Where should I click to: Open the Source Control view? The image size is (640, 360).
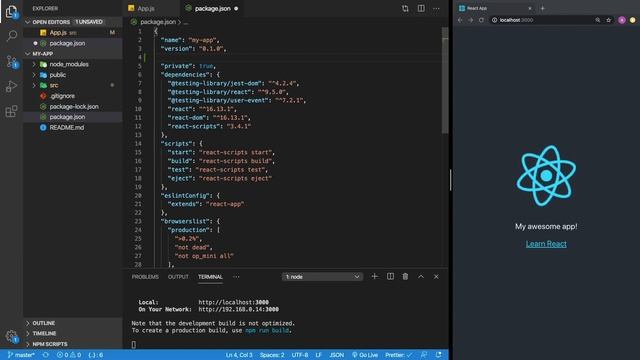click(x=12, y=62)
